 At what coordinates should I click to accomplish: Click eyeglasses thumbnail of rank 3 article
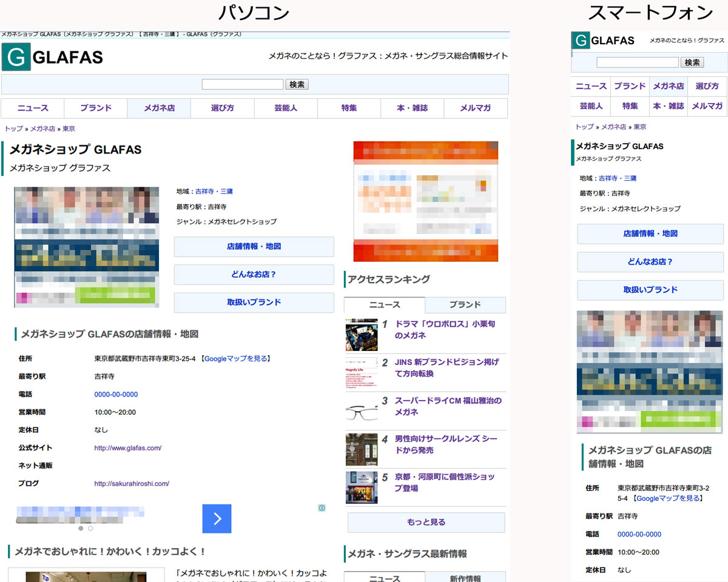(362, 412)
